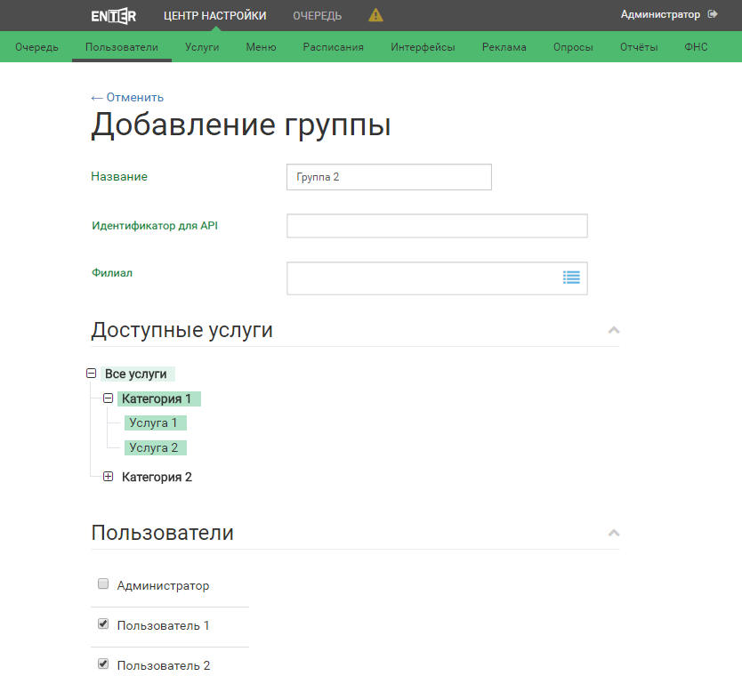This screenshot has width=742, height=700.
Task: Open the branch list icon in Филиал field
Action: pos(571,278)
